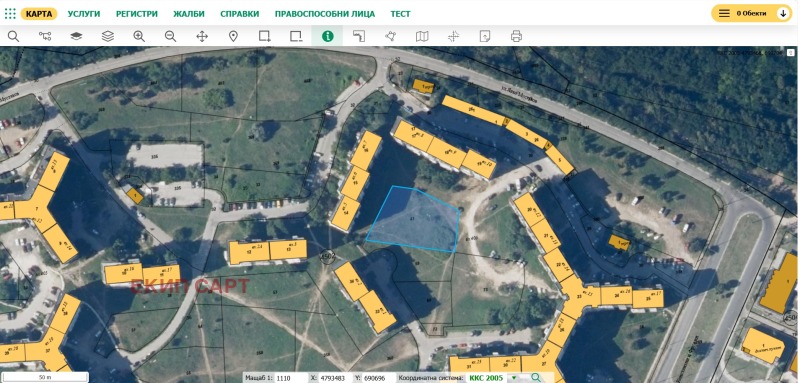Click the add rectangle selection tool
The height and width of the screenshot is (383, 800).
click(264, 36)
